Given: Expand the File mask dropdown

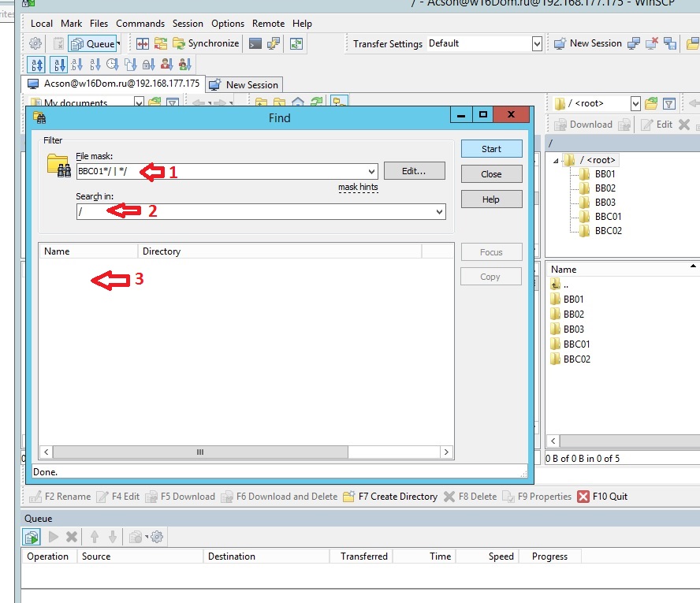Looking at the screenshot, I should [371, 171].
